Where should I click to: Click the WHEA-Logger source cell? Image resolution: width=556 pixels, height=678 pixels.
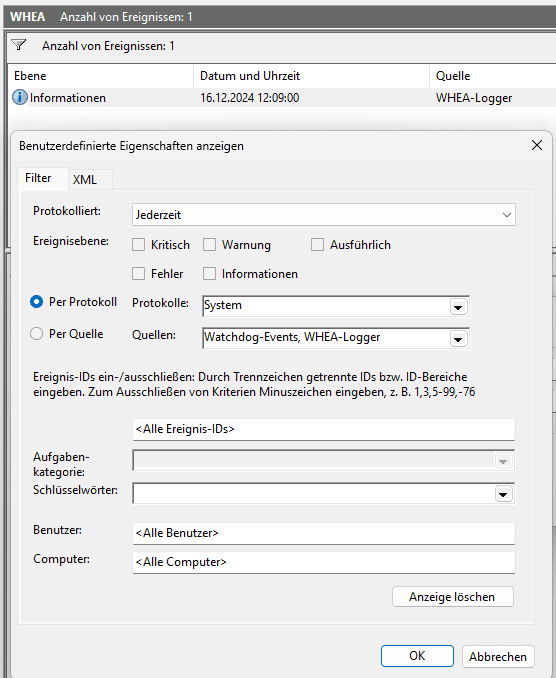coord(474,98)
